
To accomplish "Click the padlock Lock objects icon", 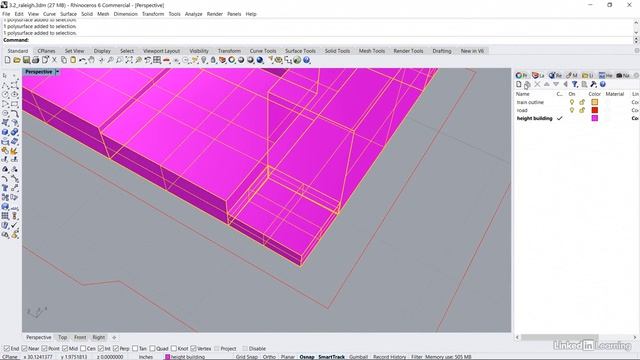I will pos(213,60).
